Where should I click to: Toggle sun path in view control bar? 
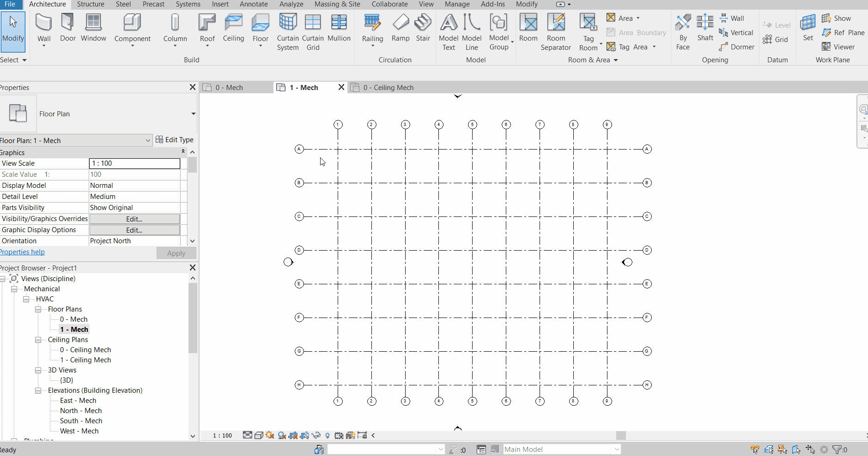pos(270,435)
